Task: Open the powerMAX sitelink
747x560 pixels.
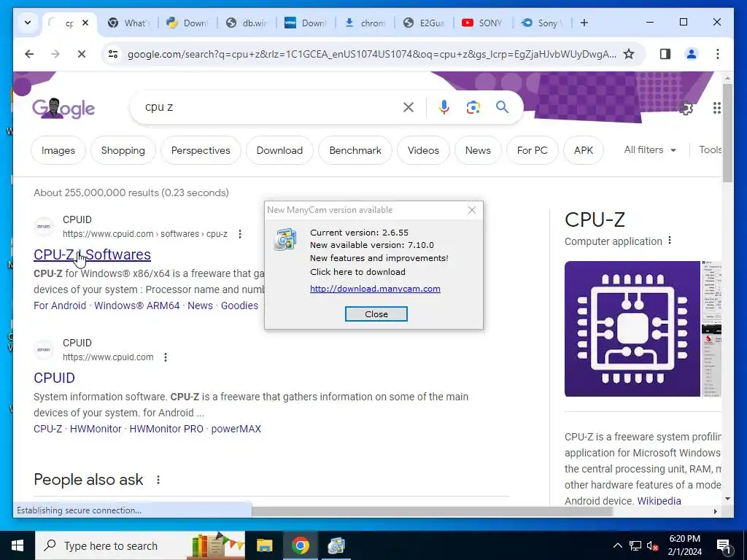Action: click(x=236, y=429)
